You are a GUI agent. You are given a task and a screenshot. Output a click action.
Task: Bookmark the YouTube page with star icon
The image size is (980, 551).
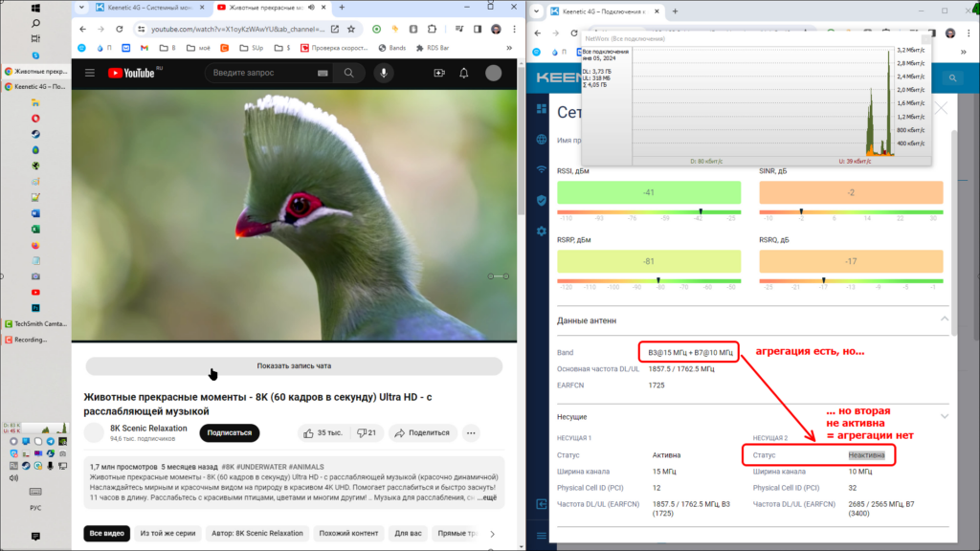click(x=351, y=29)
